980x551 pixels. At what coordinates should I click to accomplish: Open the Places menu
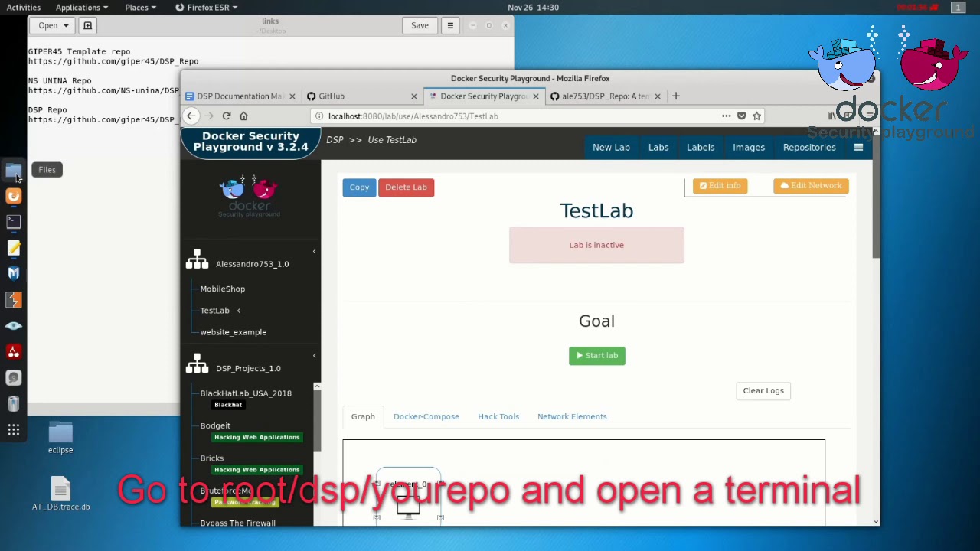[x=140, y=7]
